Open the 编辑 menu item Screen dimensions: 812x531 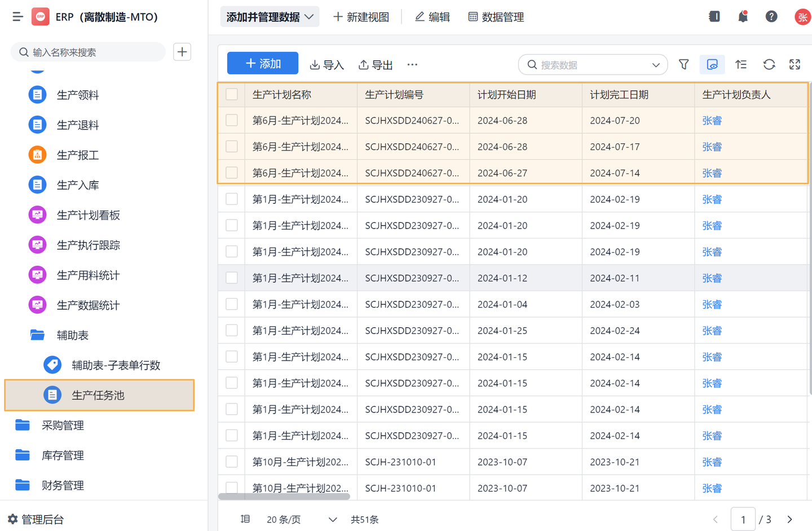coord(432,16)
